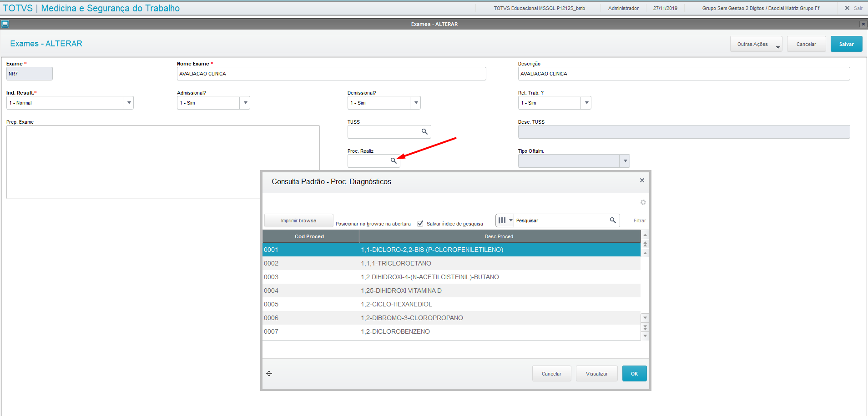Select row 0004 1,25-DIHIDROXI VITAMINA D
The image size is (868, 416).
click(x=451, y=291)
